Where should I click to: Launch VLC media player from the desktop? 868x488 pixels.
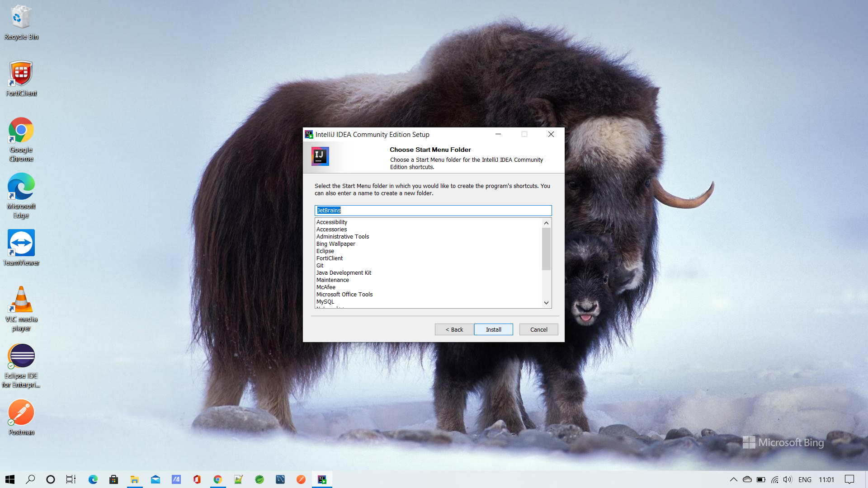21,300
